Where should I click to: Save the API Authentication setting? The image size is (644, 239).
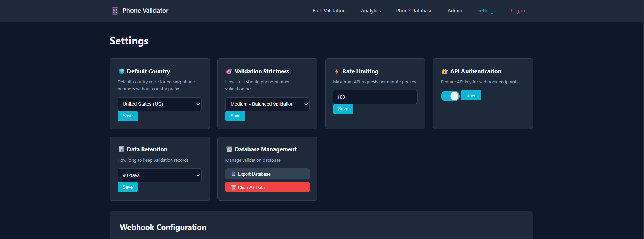coord(471,96)
